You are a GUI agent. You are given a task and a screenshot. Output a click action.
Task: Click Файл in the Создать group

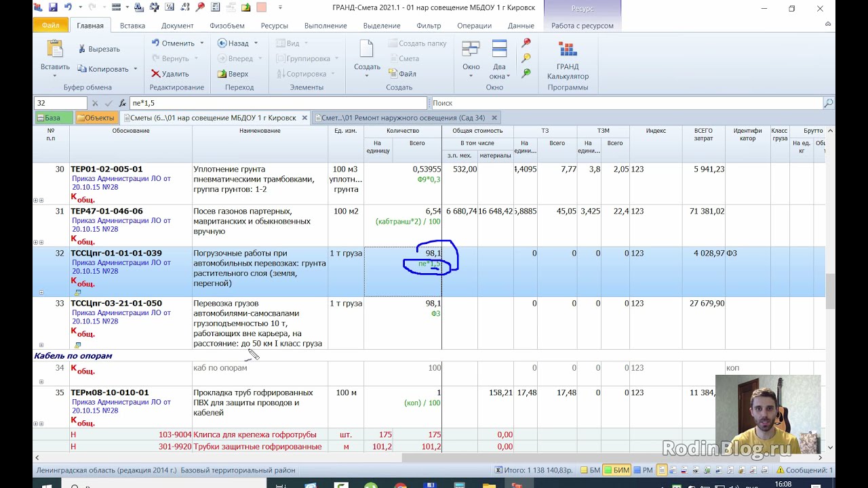(x=402, y=74)
